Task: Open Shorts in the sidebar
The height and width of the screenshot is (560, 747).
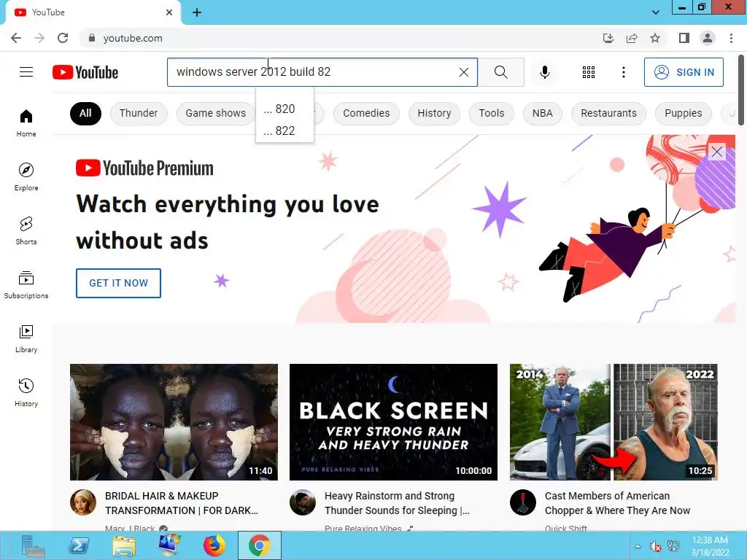Action: 26,230
